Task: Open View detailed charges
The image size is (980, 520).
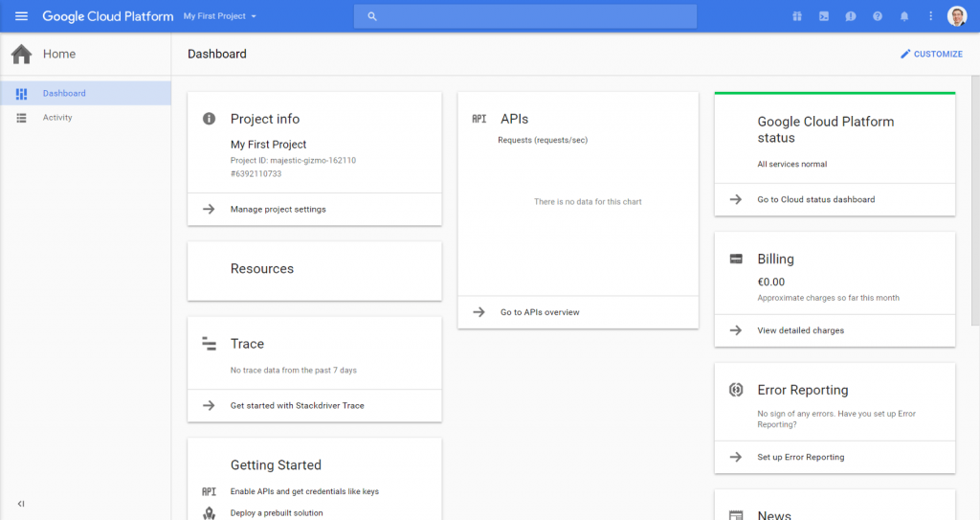Action: (x=801, y=330)
